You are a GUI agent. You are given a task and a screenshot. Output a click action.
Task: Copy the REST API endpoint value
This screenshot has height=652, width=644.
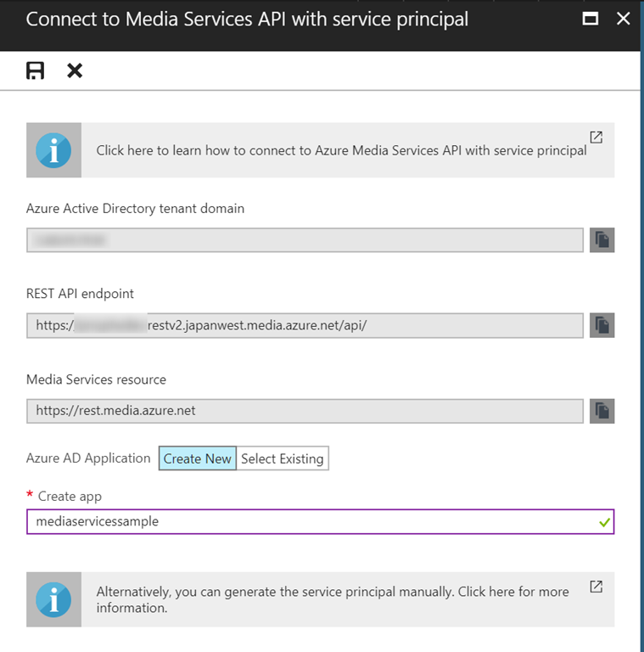click(602, 325)
